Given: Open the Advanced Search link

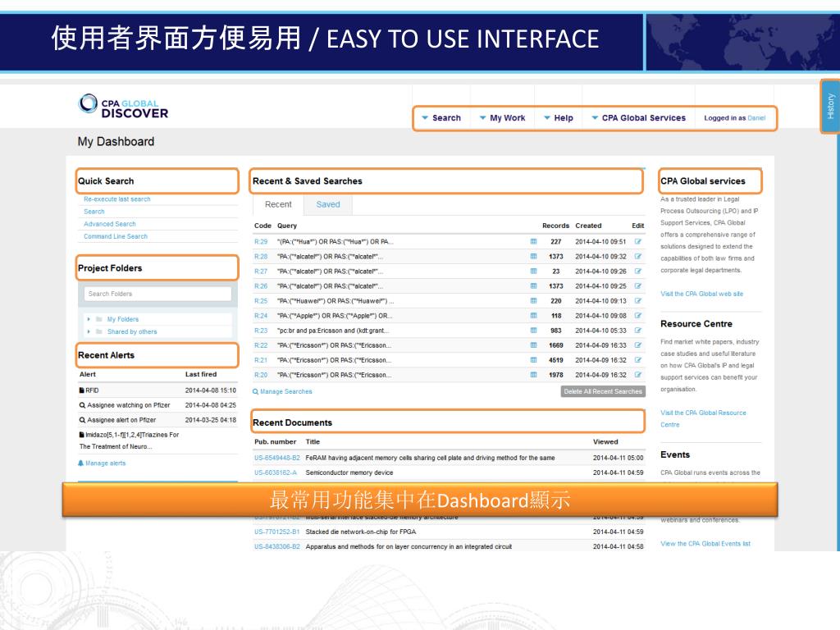Looking at the screenshot, I should [x=109, y=224].
